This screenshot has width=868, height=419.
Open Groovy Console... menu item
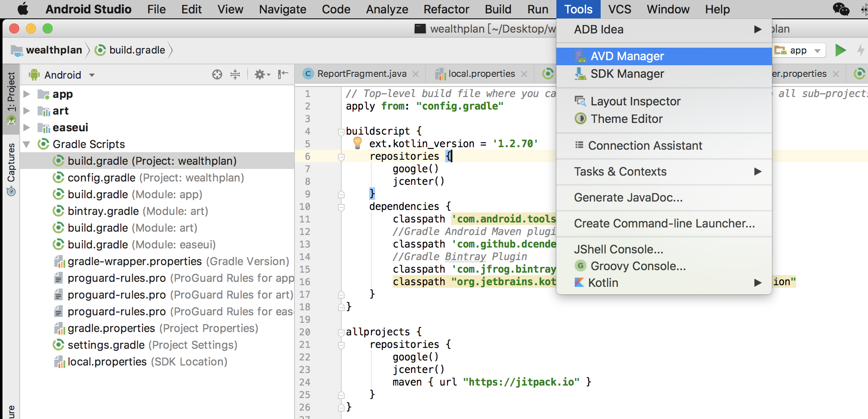tap(664, 266)
